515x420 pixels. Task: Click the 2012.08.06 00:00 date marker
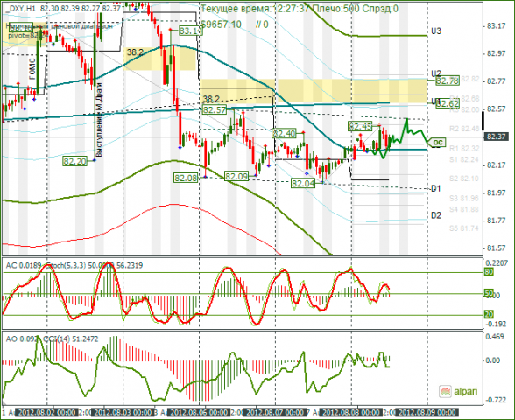click(x=200, y=412)
